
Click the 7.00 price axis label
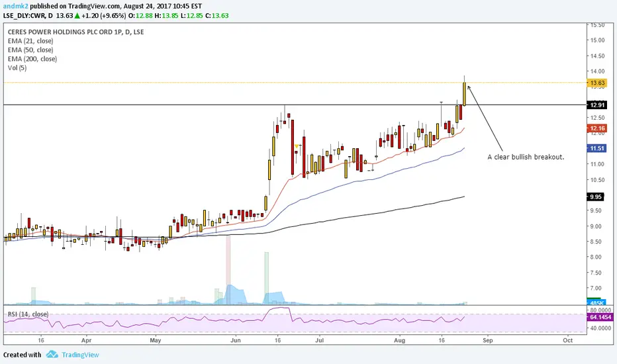pos(597,288)
